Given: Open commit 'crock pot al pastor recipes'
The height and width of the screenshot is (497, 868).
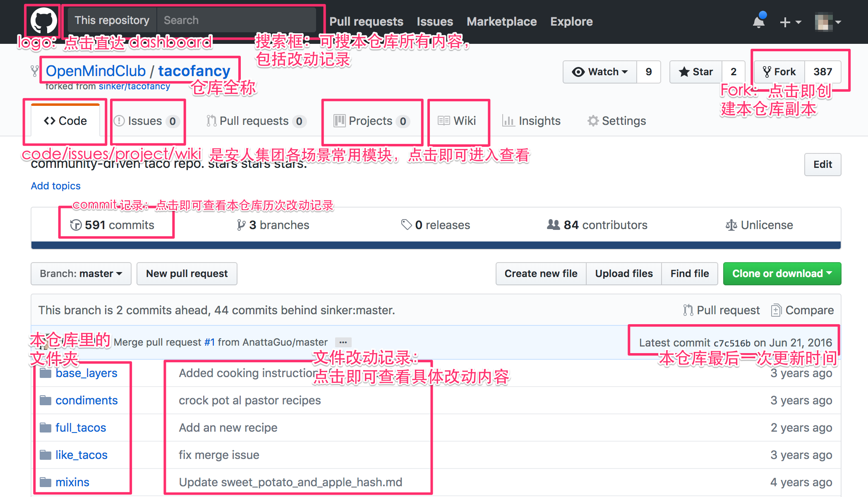Looking at the screenshot, I should [249, 401].
